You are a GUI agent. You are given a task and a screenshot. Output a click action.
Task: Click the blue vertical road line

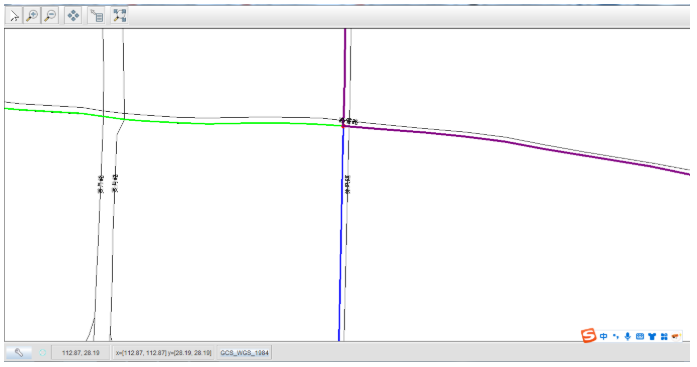point(341,233)
